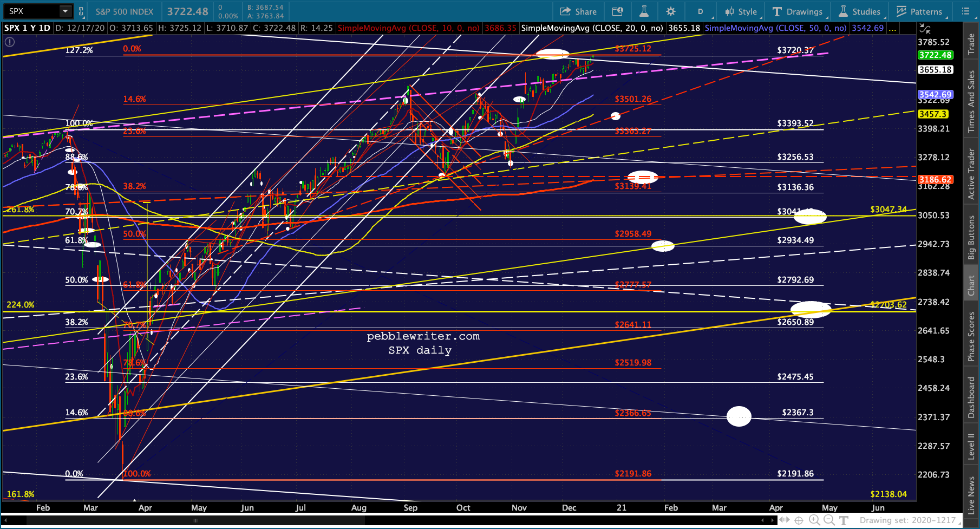
Task: Open the Style menu
Action: coord(741,11)
